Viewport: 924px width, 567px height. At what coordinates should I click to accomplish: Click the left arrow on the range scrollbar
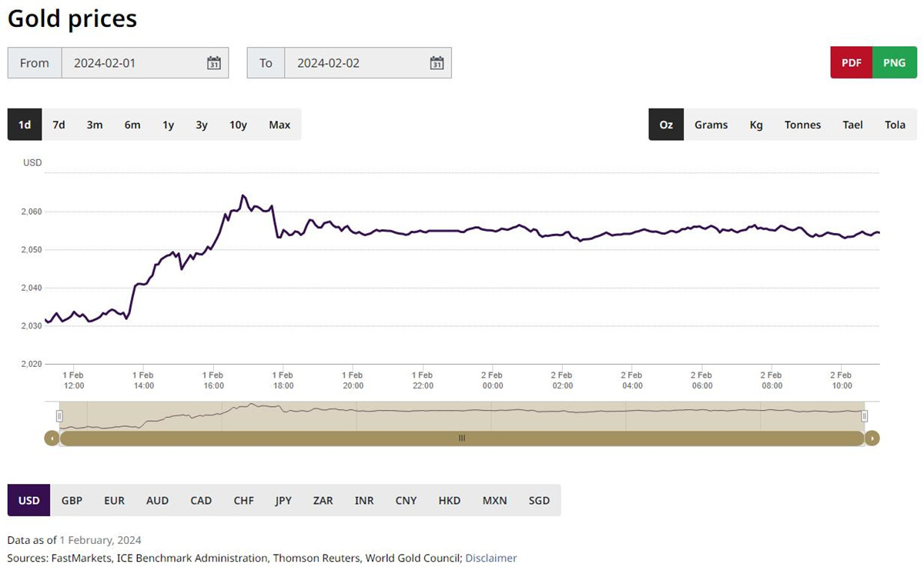(x=52, y=439)
